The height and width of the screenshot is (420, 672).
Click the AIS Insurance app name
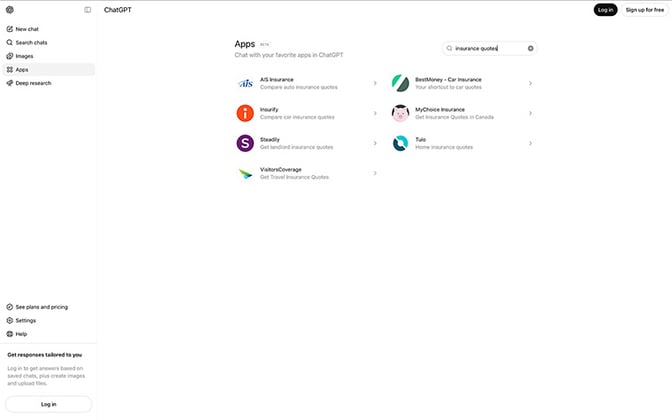(276, 80)
